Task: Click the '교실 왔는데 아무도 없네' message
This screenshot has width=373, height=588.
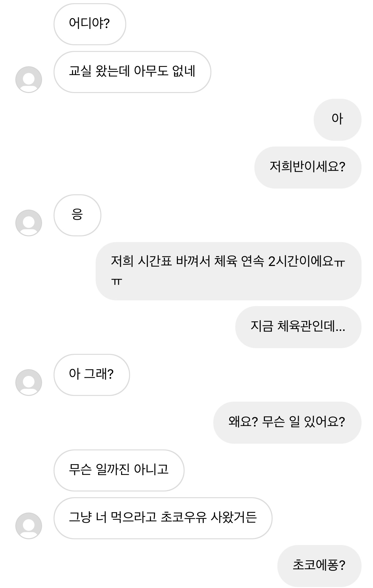Action: point(132,72)
